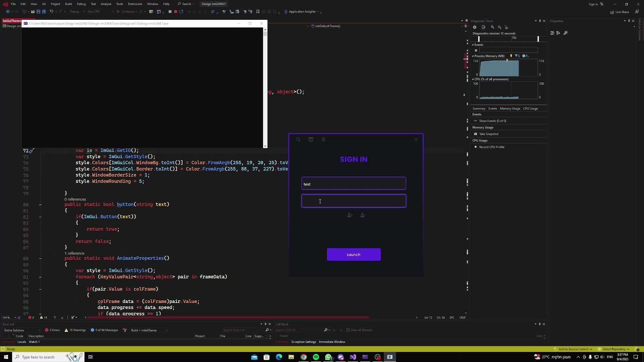The height and width of the screenshot is (362, 644).
Task: Expand the Process Memory (MB) section
Action: point(473,56)
